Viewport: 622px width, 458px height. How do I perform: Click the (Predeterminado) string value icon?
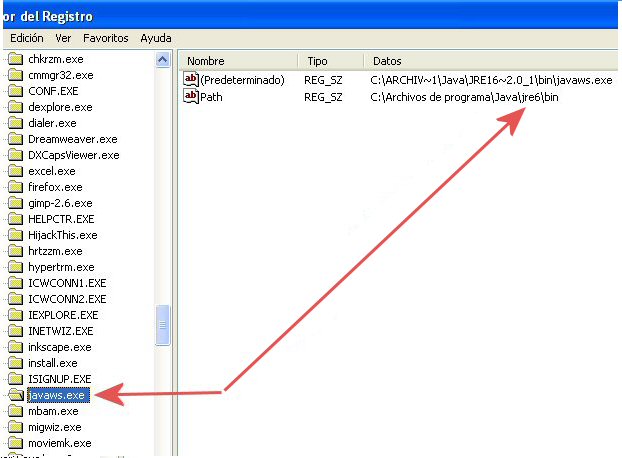click(x=191, y=79)
